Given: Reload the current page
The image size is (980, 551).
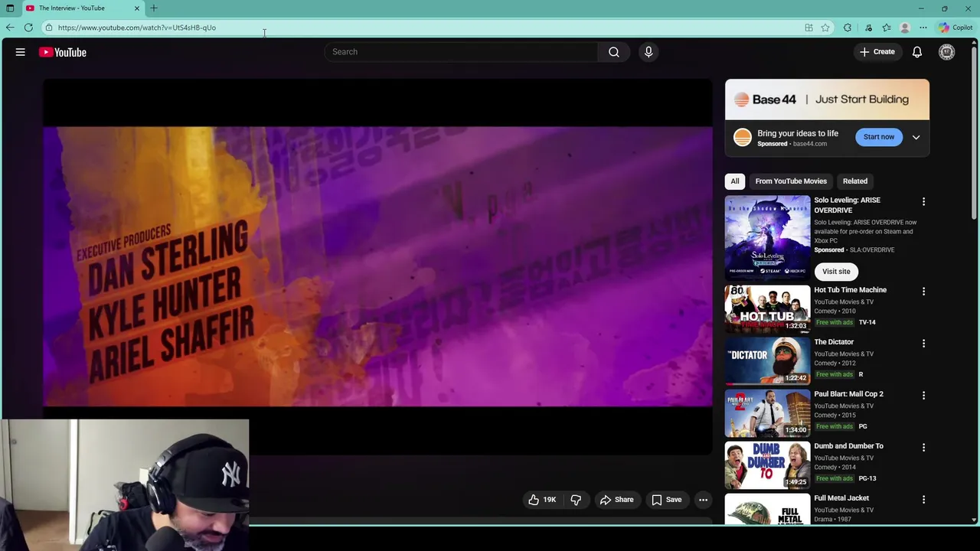Looking at the screenshot, I should pyautogui.click(x=28, y=28).
